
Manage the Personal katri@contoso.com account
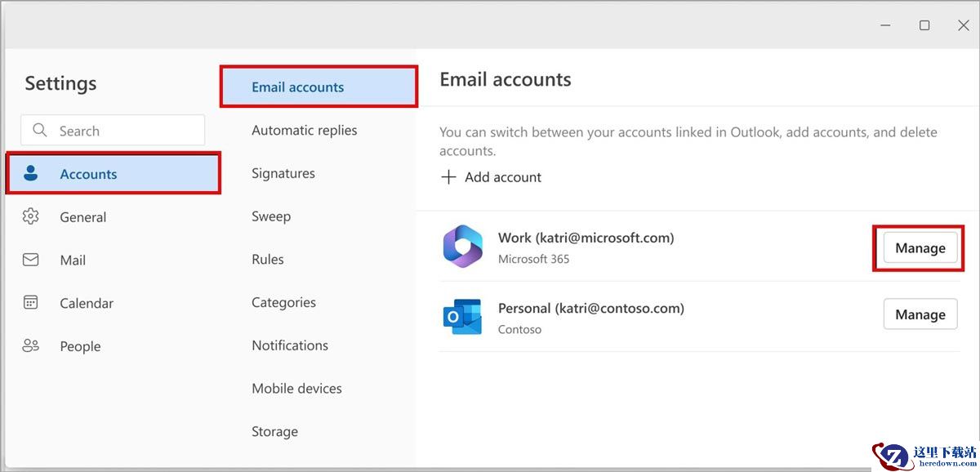coord(920,314)
